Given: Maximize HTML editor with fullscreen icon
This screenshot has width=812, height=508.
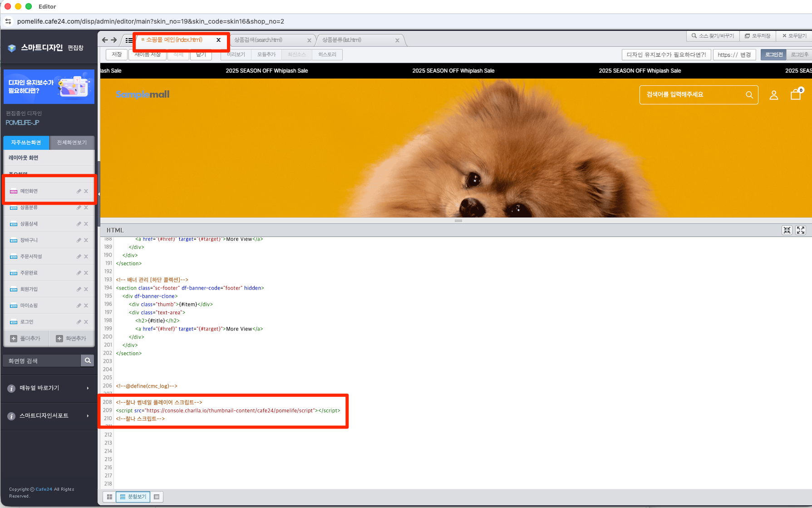Looking at the screenshot, I should 801,230.
